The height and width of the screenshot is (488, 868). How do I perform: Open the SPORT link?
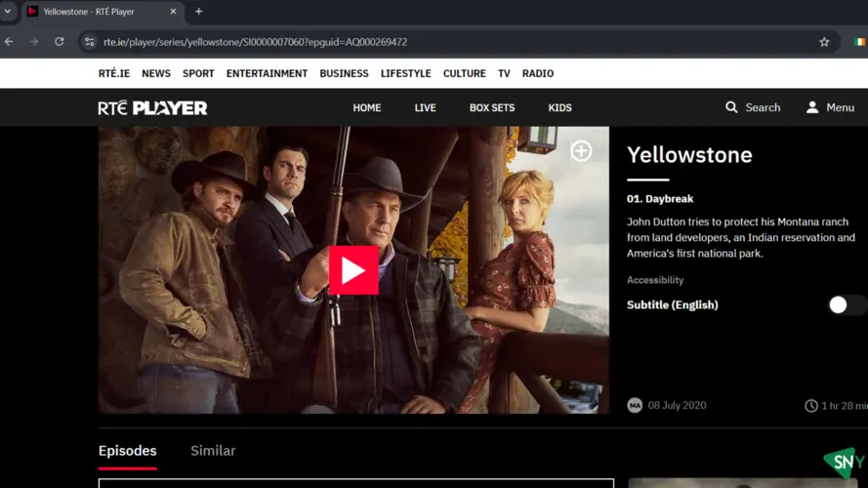(x=198, y=73)
